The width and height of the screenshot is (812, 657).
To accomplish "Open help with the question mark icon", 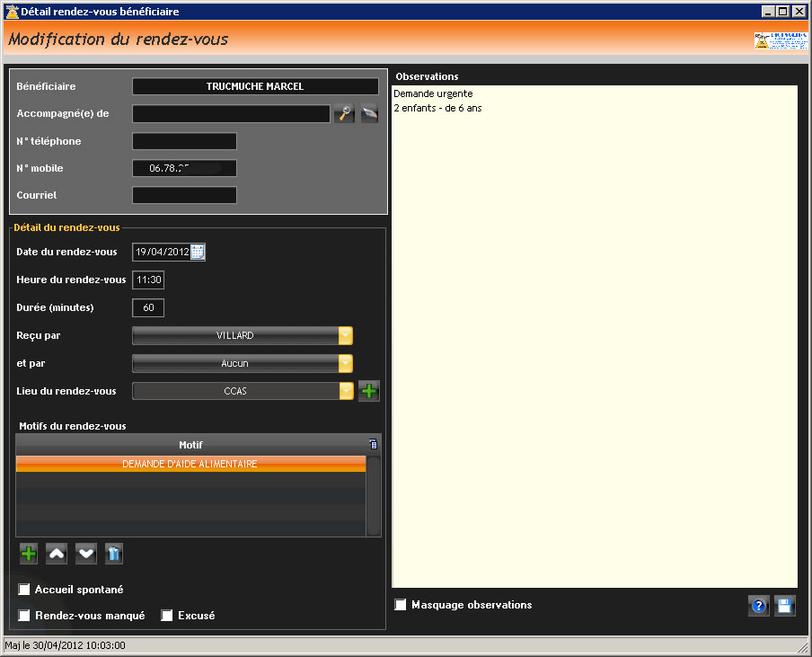I will [759, 606].
